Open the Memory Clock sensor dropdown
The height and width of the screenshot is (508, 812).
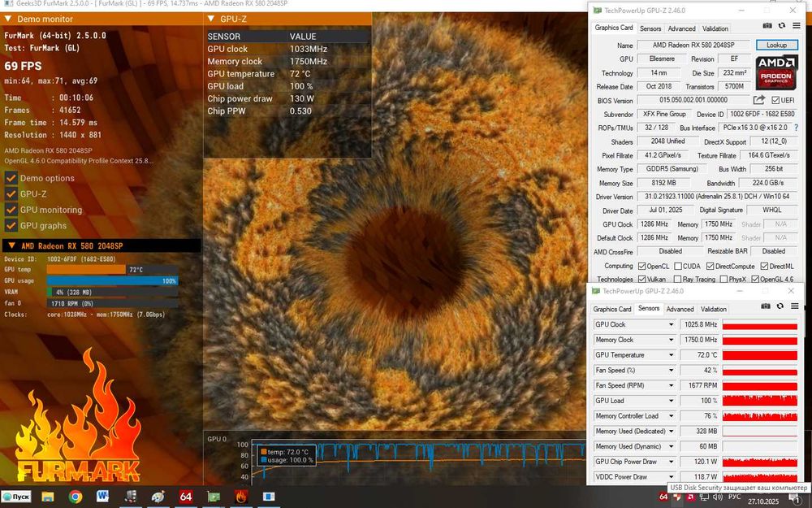672,340
